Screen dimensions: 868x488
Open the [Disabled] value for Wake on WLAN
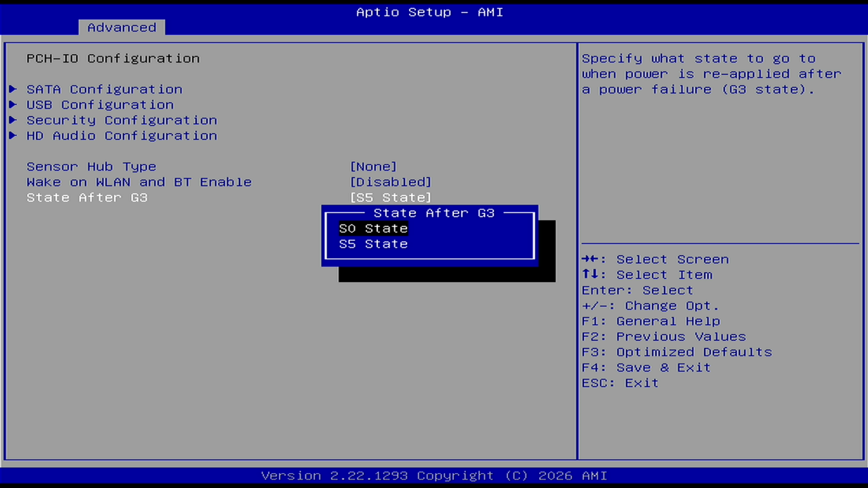coord(391,182)
